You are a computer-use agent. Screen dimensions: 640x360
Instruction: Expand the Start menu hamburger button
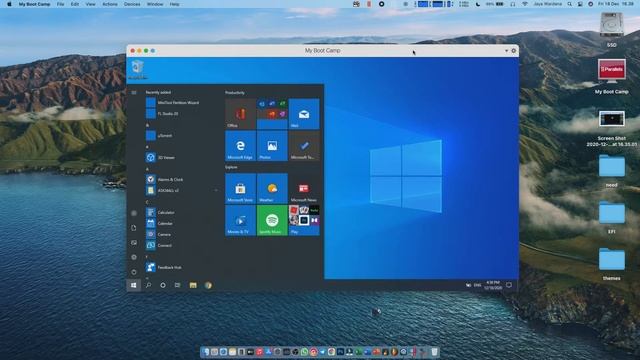click(x=133, y=93)
